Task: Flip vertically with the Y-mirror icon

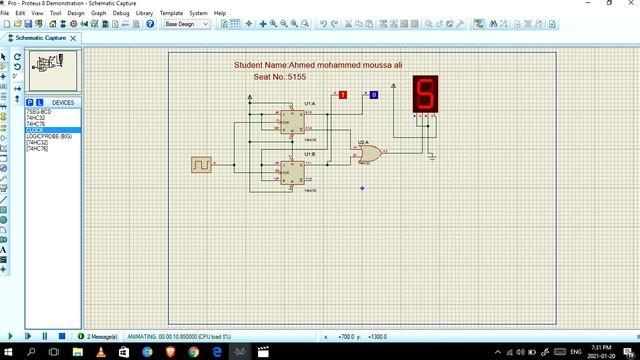Action: point(17,99)
